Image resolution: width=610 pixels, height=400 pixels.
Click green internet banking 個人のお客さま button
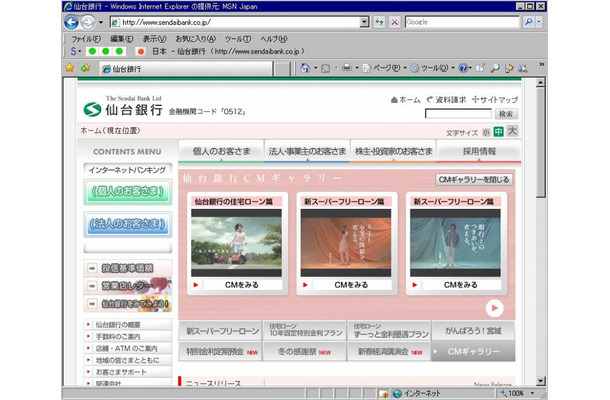(128, 192)
